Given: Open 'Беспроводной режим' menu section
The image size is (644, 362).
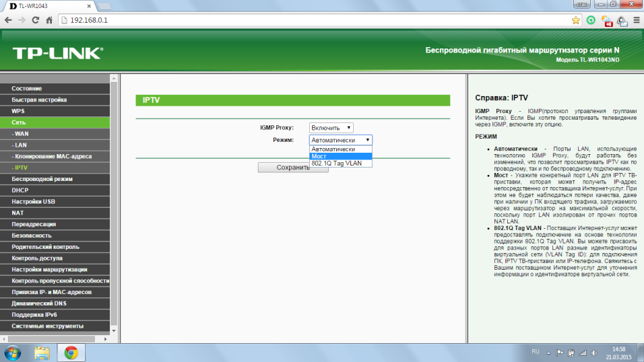Looking at the screenshot, I should (x=42, y=179).
